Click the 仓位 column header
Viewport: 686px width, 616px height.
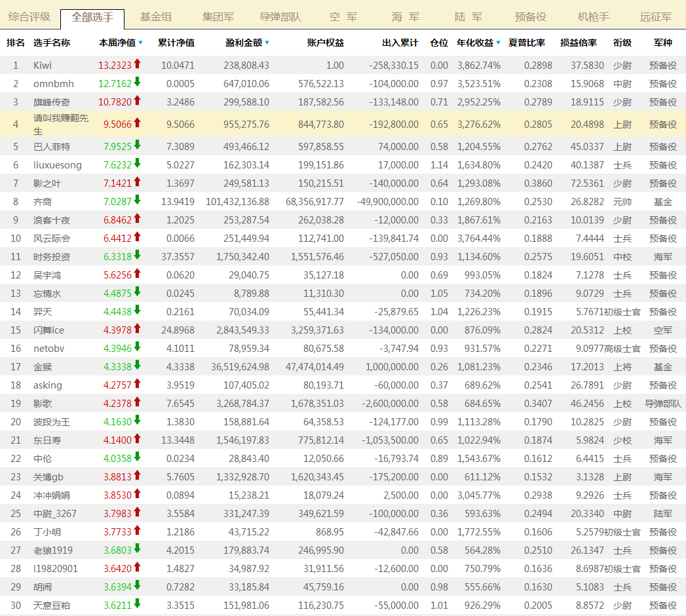[439, 43]
